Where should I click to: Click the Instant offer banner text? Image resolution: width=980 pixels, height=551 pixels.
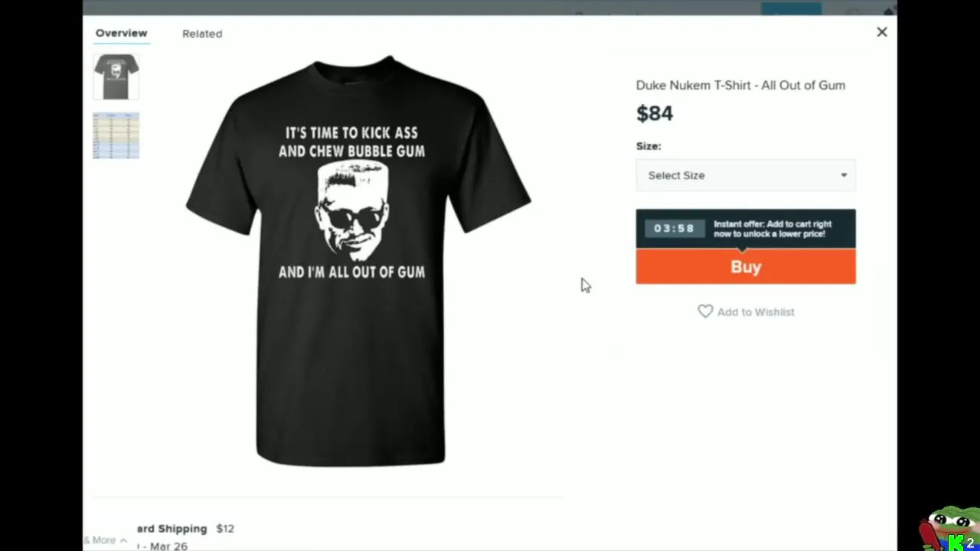[773, 229]
